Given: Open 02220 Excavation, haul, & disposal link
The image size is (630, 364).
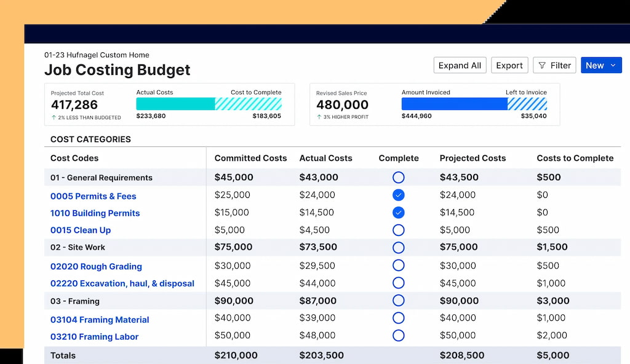Looking at the screenshot, I should 122,283.
